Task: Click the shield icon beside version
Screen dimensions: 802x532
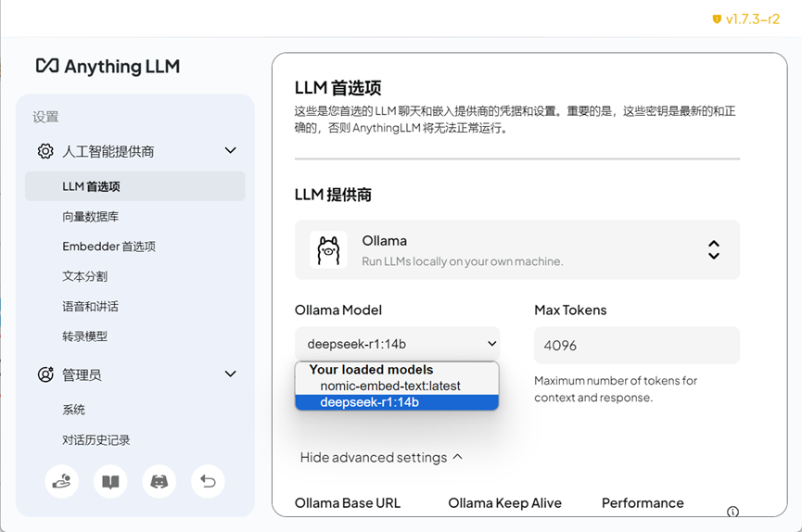Action: tap(717, 19)
